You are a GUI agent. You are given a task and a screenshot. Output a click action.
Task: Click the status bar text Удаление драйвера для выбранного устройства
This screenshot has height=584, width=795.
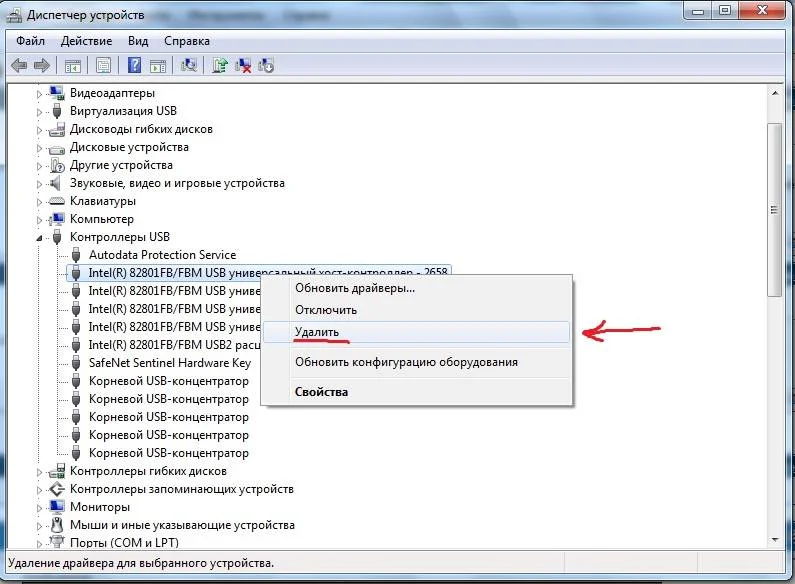141,563
